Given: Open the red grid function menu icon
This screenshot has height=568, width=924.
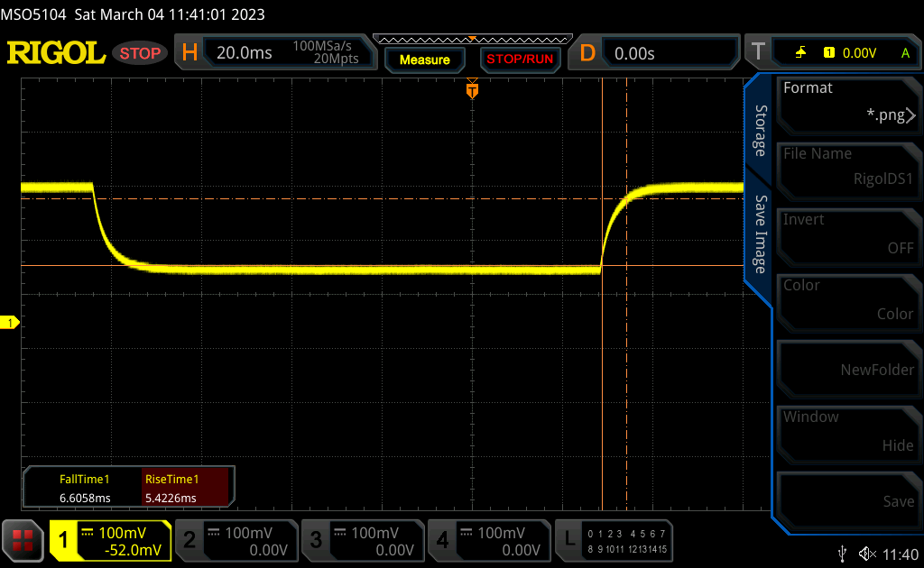Looking at the screenshot, I should [x=24, y=539].
